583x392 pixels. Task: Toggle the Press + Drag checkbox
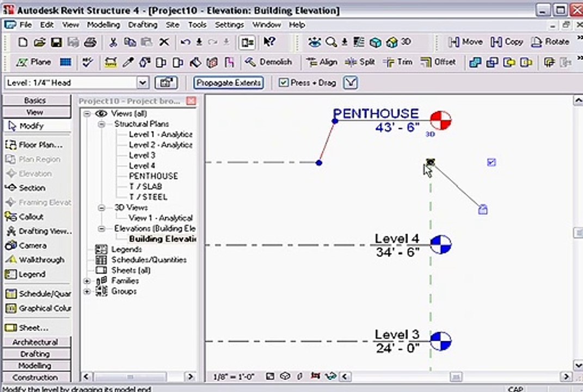pyautogui.click(x=283, y=83)
